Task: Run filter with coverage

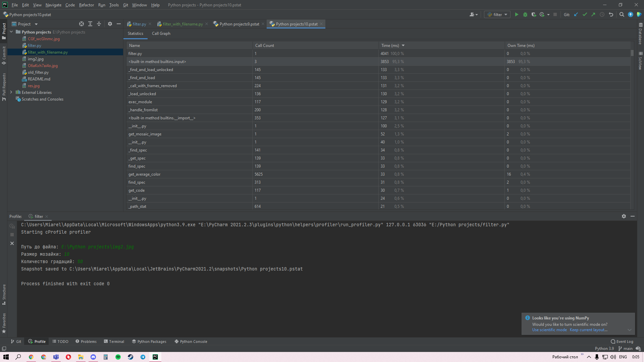Action: point(534,14)
